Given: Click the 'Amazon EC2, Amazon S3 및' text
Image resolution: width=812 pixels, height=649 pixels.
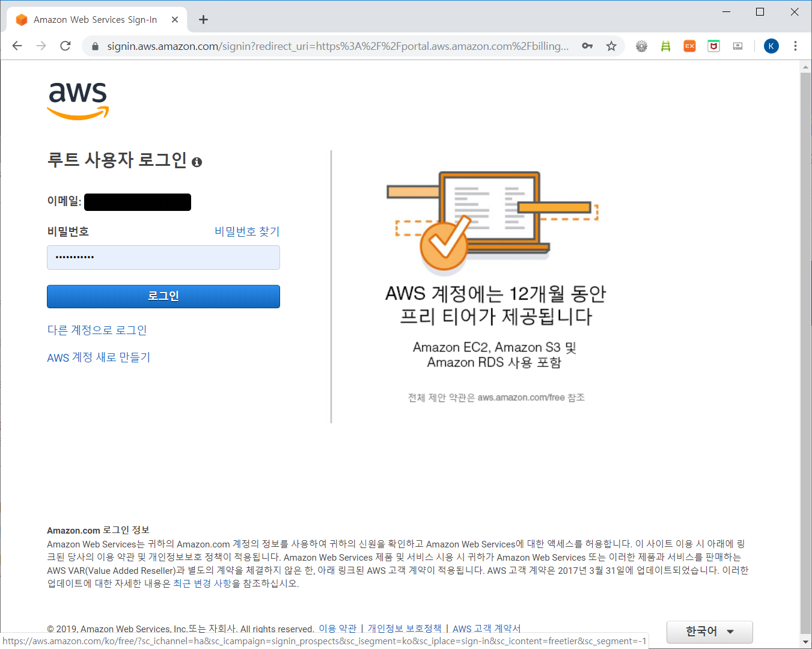Looking at the screenshot, I should coord(495,347).
